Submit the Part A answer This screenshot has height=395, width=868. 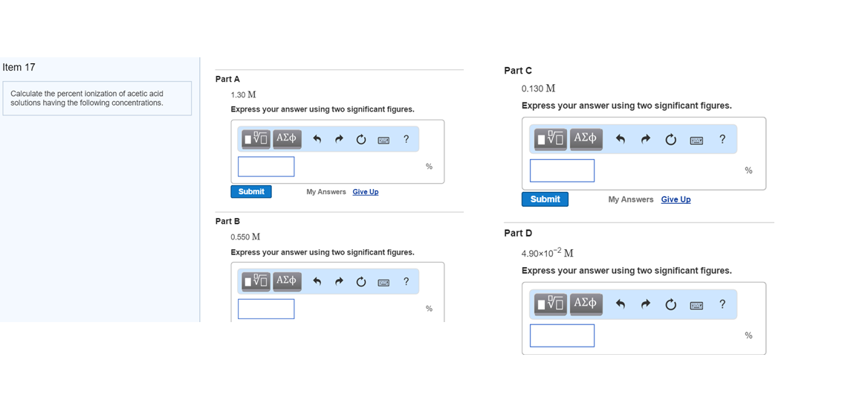[251, 192]
